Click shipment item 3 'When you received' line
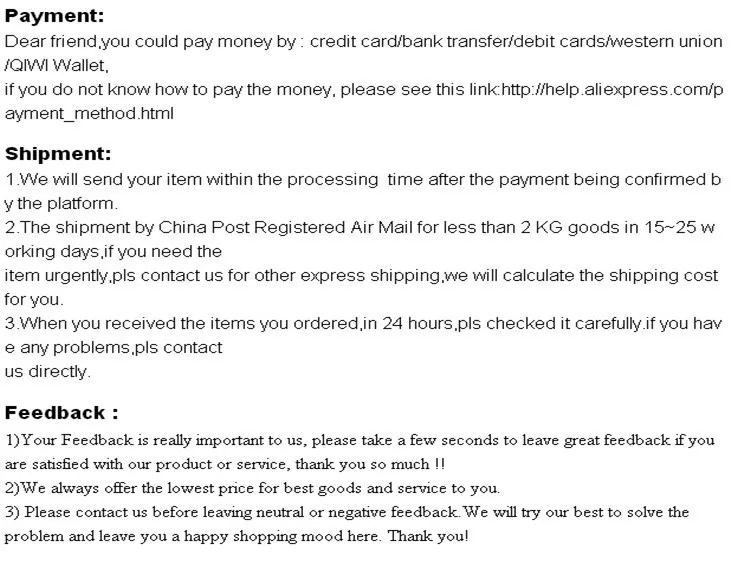Image resolution: width=750 pixels, height=564 pixels. [x=363, y=323]
